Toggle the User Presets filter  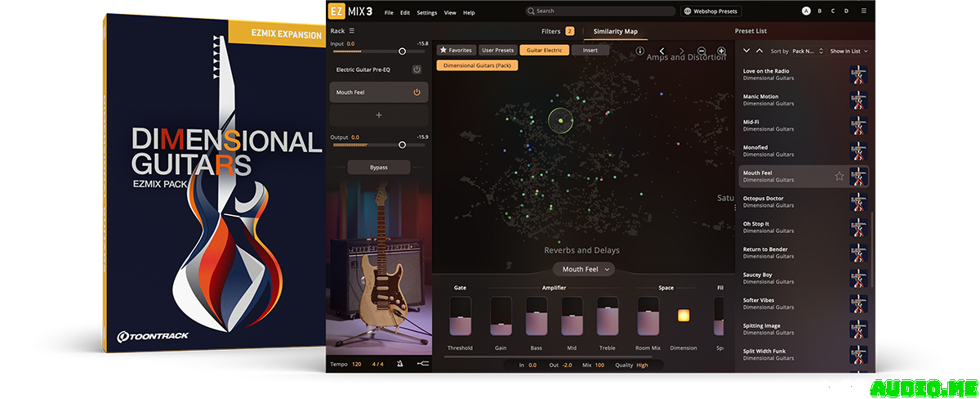point(497,50)
